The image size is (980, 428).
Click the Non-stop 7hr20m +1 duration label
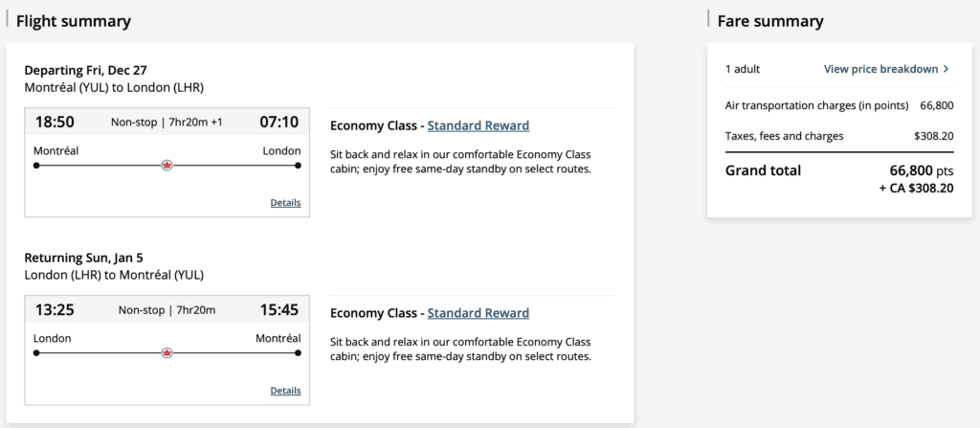click(x=167, y=122)
